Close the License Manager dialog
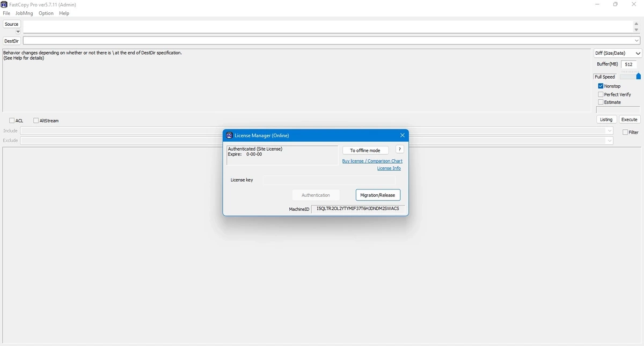644x346 pixels. click(402, 135)
